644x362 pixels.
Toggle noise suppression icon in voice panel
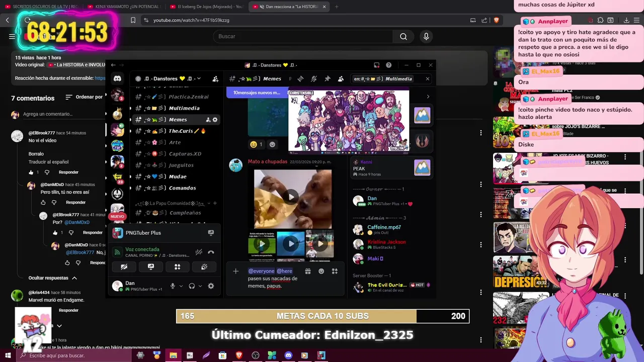click(x=199, y=252)
